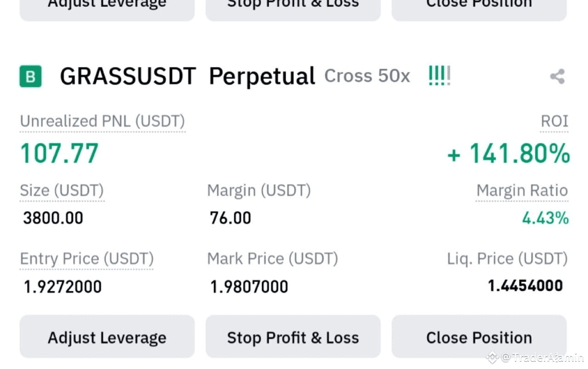Screen dimensions: 588x369
Task: Open the GRASSUSDT Perpetual contract title
Action: coord(187,76)
